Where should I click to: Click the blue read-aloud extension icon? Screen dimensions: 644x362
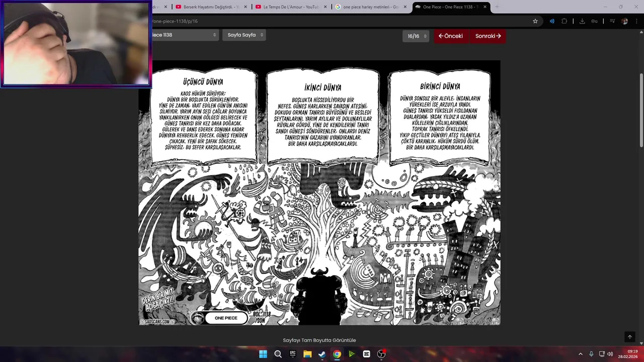click(552, 21)
